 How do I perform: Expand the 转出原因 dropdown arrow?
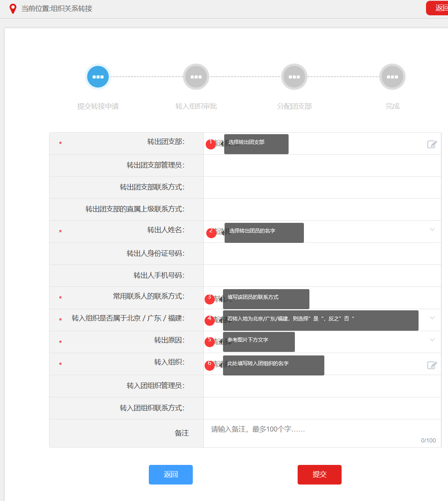point(432,340)
